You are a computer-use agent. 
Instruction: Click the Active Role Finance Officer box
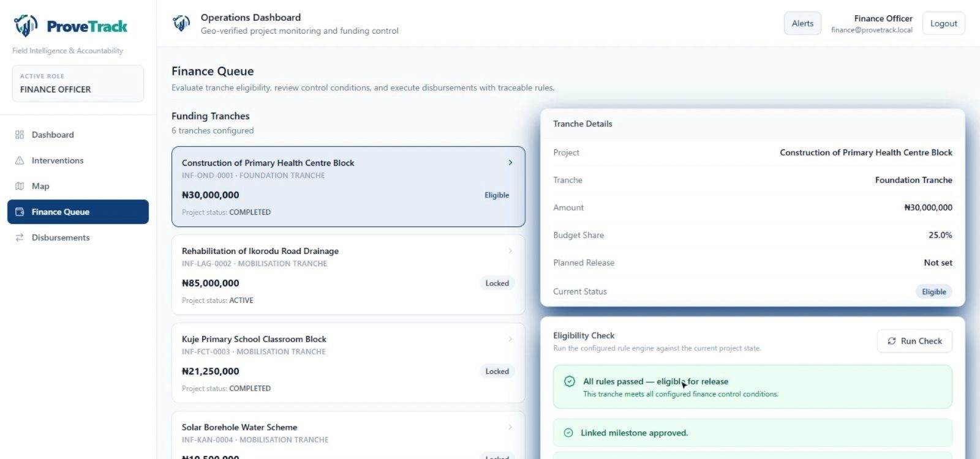coord(78,83)
